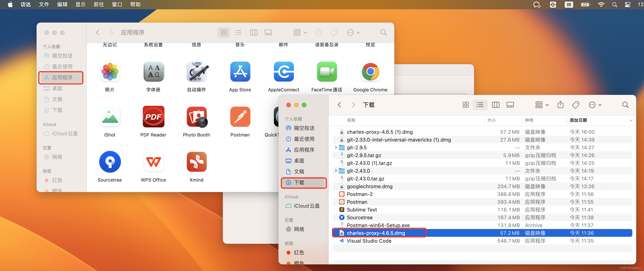644x271 pixels.
Task: Open Control Center in menu bar
Action: [x=628, y=4]
